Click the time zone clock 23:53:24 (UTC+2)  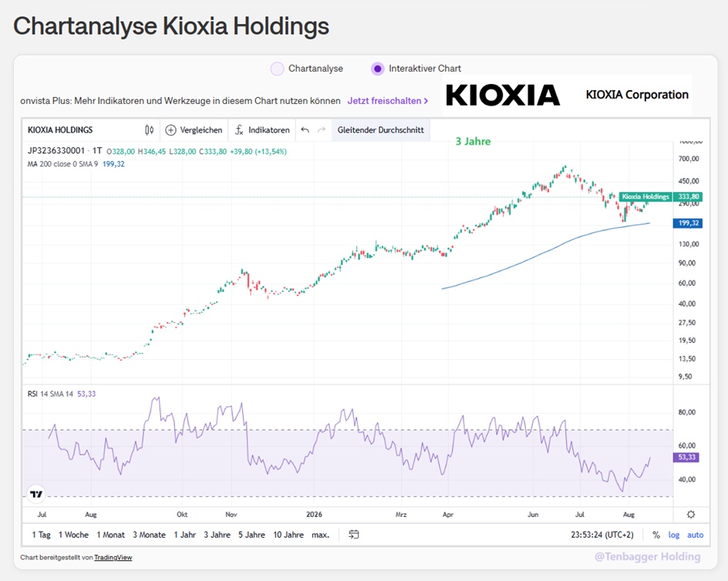point(602,535)
